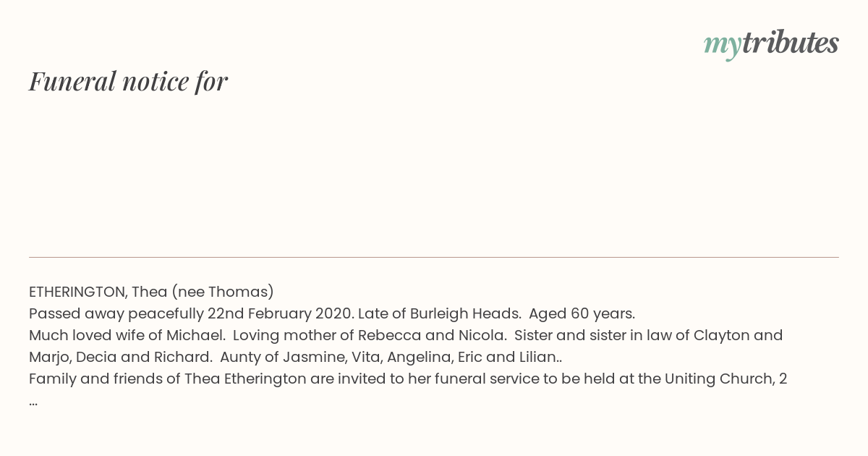
Task: Click the 'Clayton and' text at line end
Action: coord(739,335)
